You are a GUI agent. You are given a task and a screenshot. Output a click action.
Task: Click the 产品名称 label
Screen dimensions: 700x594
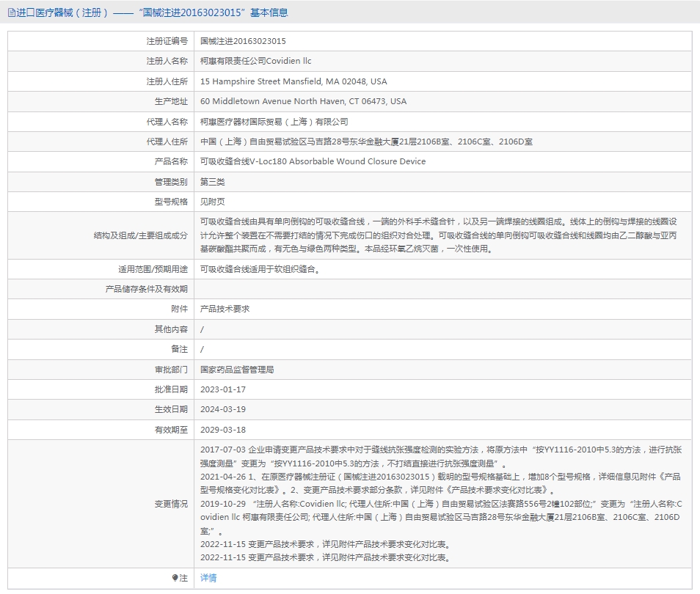click(x=171, y=161)
